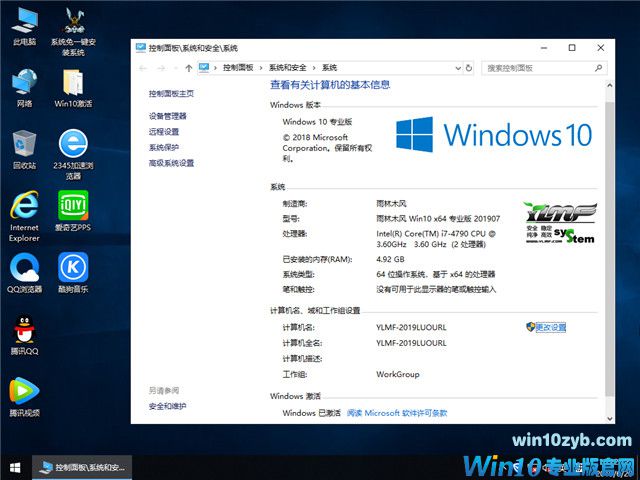Expand the address bar history dropdown
The height and width of the screenshot is (480, 640).
coord(458,68)
